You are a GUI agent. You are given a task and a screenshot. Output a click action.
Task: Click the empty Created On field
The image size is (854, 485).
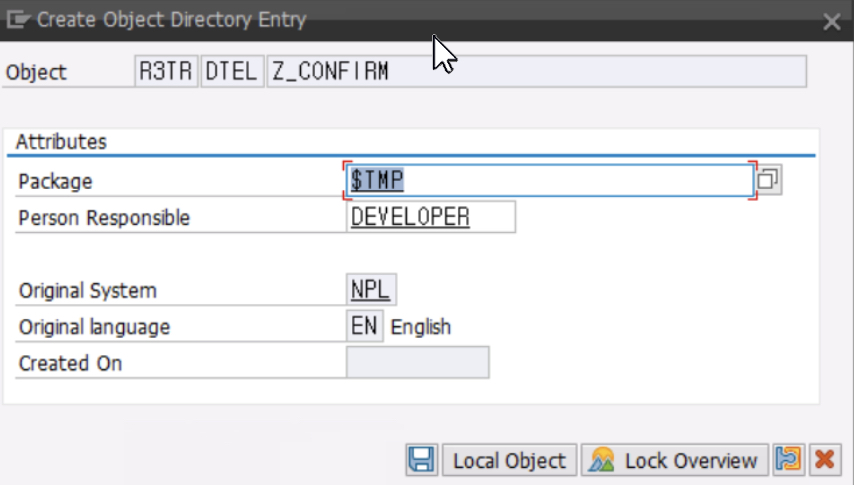pos(418,362)
